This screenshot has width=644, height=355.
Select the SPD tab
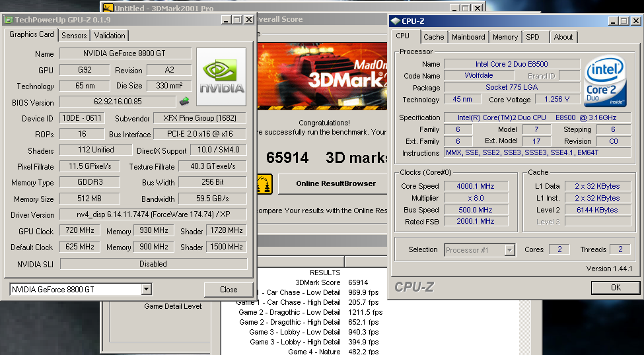pos(532,37)
